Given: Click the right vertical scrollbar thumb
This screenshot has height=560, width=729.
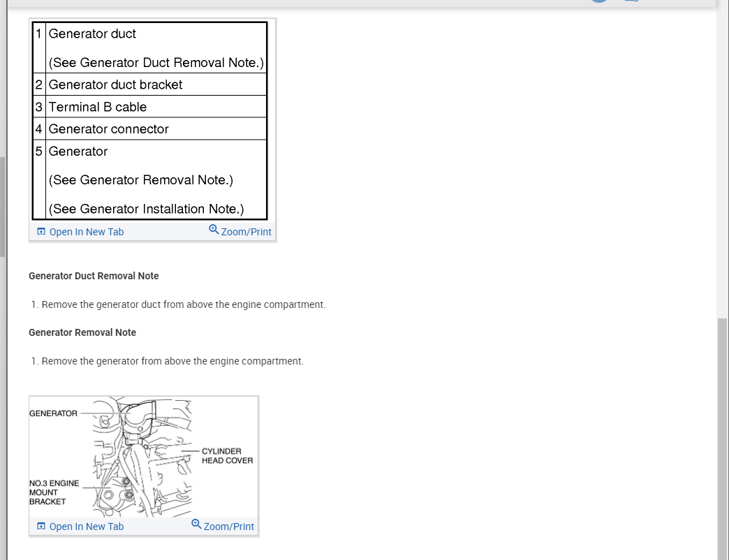Looking at the screenshot, I should click(x=722, y=439).
